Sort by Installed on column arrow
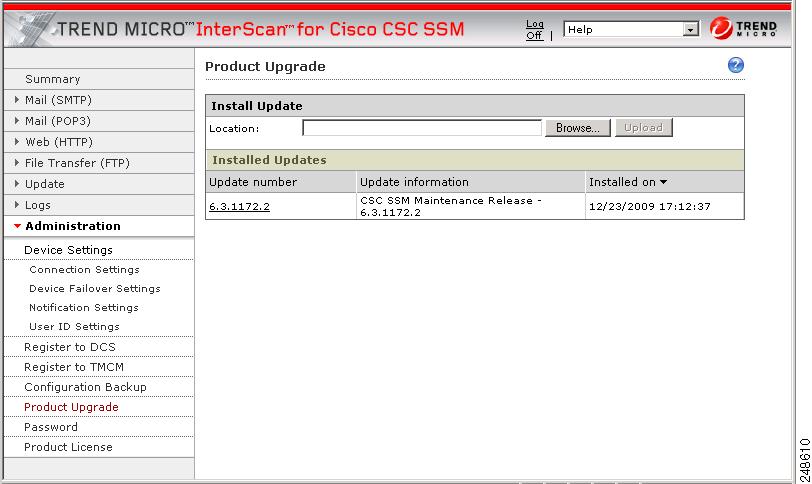Viewport: 812px width, 484px height. [x=663, y=182]
